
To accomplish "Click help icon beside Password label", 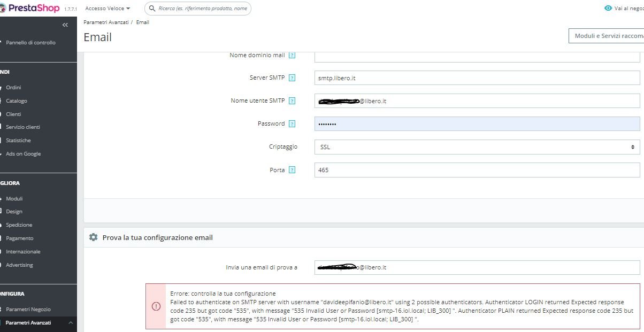I will coord(292,123).
